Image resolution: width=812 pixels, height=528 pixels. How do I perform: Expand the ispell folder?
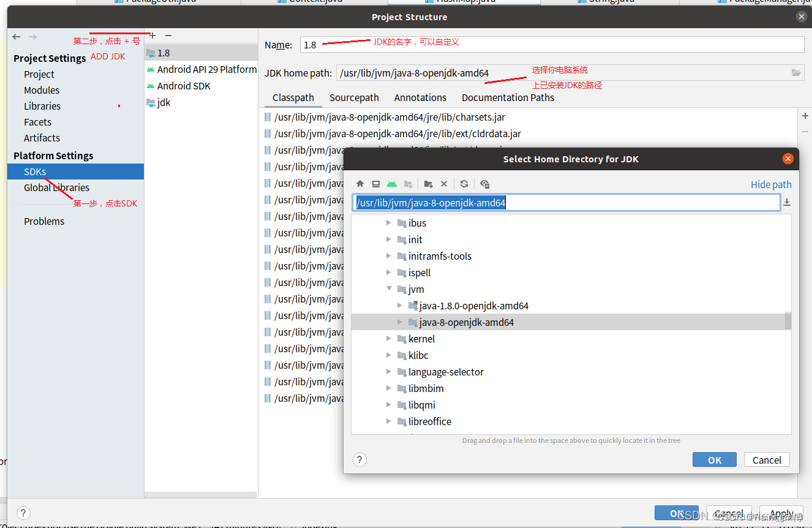tap(389, 273)
